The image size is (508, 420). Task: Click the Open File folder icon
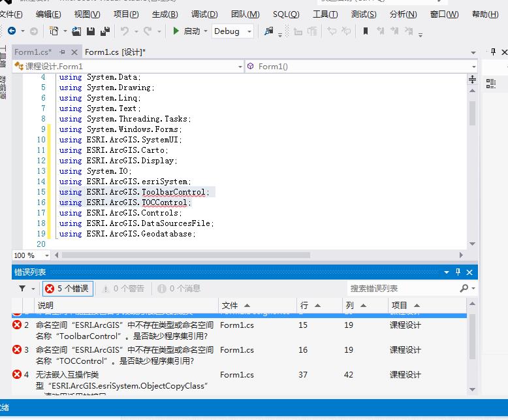pyautogui.click(x=76, y=31)
